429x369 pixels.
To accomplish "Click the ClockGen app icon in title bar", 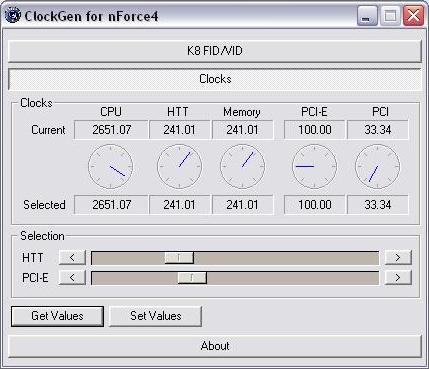I will pyautogui.click(x=13, y=15).
